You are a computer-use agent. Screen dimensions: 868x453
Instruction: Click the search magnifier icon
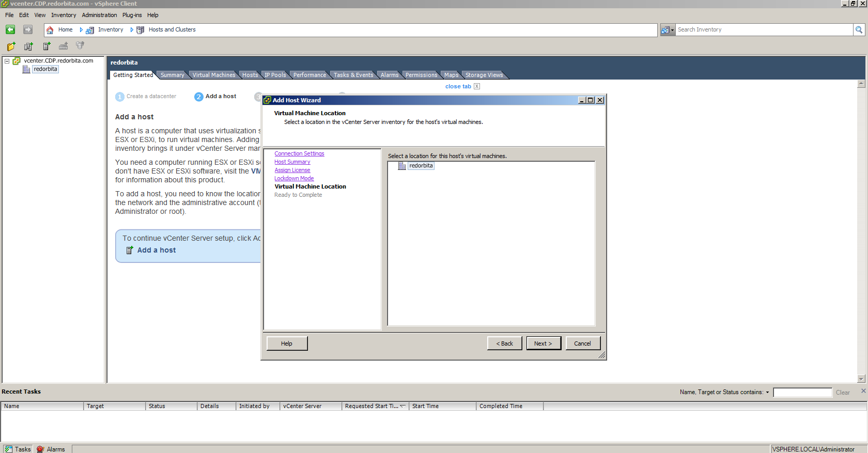tap(859, 30)
